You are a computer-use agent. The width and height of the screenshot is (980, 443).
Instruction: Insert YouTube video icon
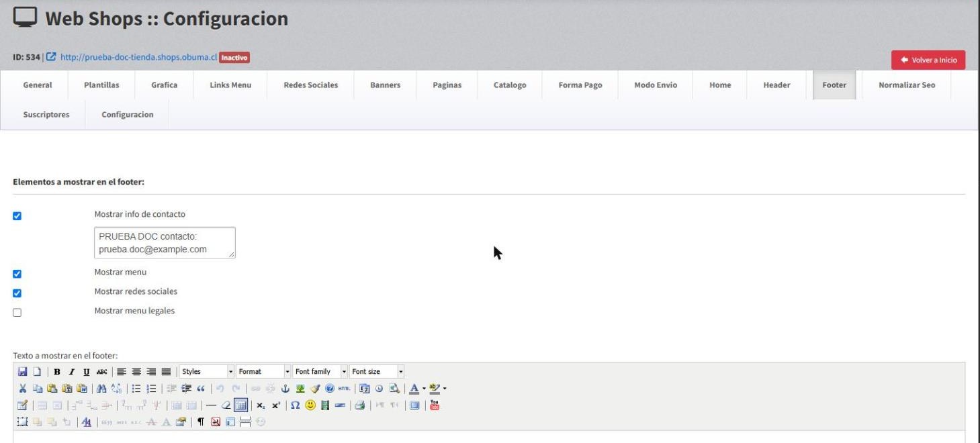[x=435, y=405]
